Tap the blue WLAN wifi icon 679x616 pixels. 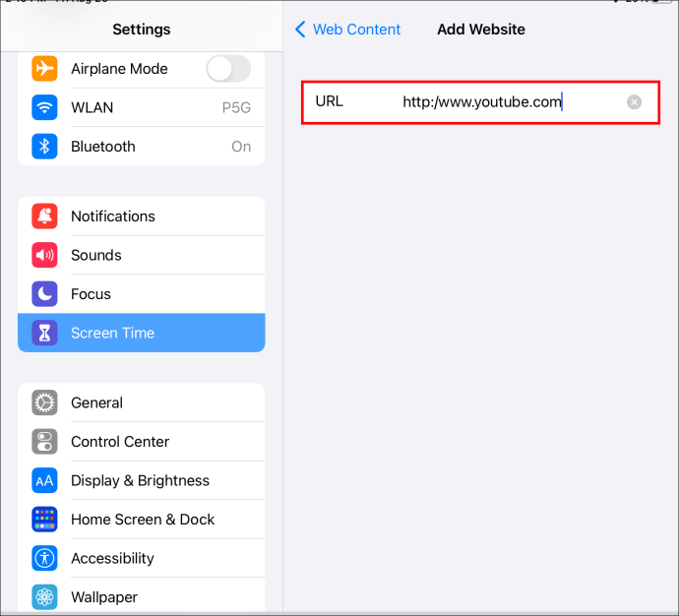[44, 107]
